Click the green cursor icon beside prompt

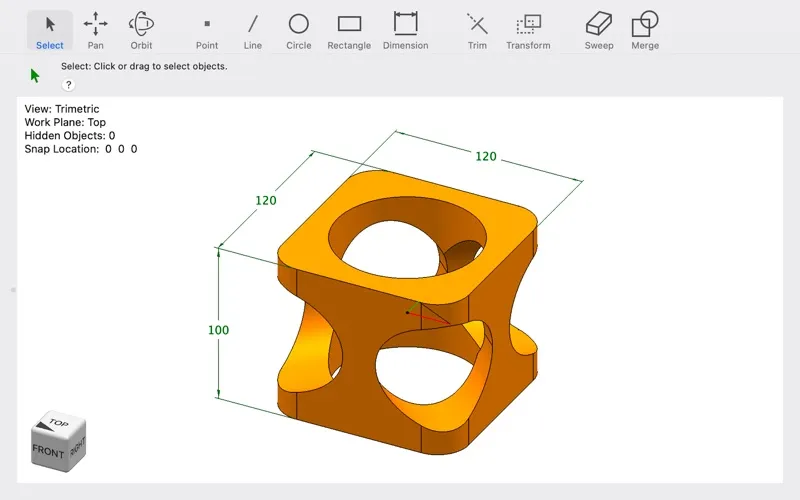click(35, 76)
